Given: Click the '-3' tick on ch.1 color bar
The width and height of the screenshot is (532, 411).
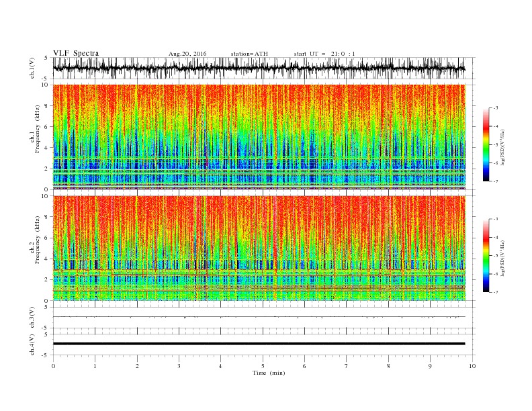Looking at the screenshot, I should click(495, 108).
